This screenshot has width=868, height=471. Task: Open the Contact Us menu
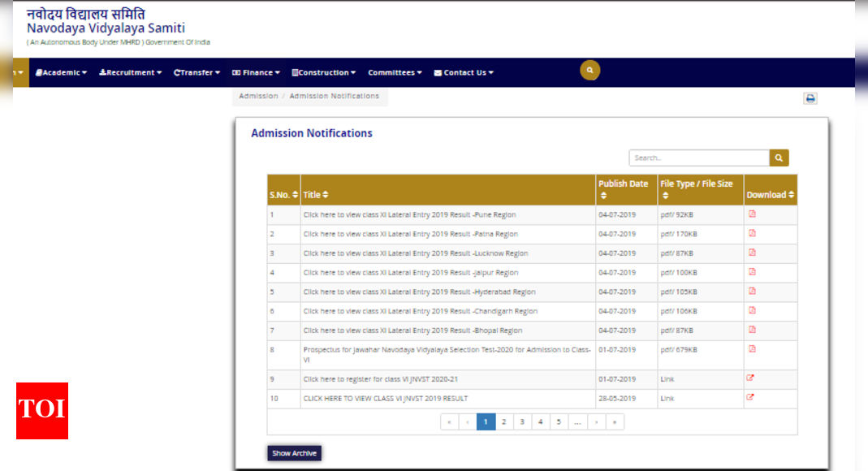pyautogui.click(x=463, y=72)
